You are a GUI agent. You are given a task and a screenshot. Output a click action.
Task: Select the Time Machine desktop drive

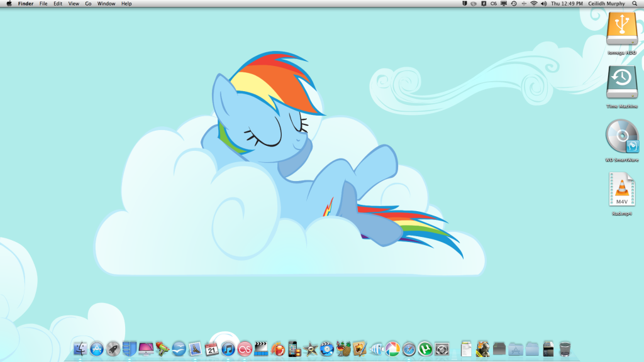[622, 82]
